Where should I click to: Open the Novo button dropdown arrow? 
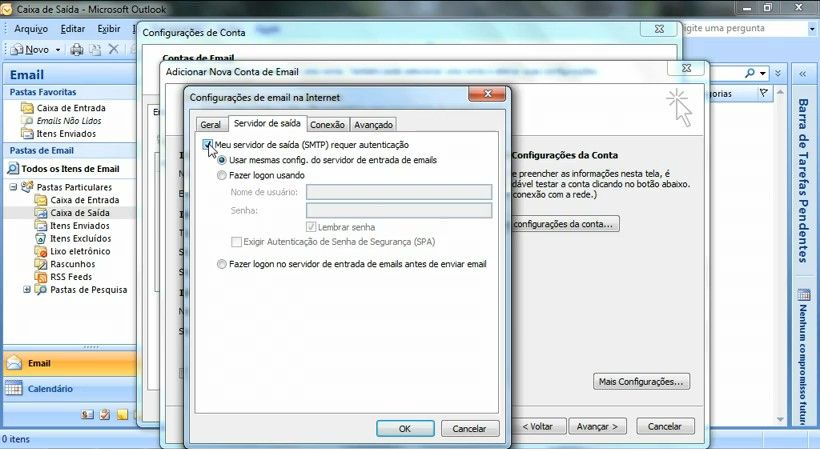pyautogui.click(x=58, y=49)
